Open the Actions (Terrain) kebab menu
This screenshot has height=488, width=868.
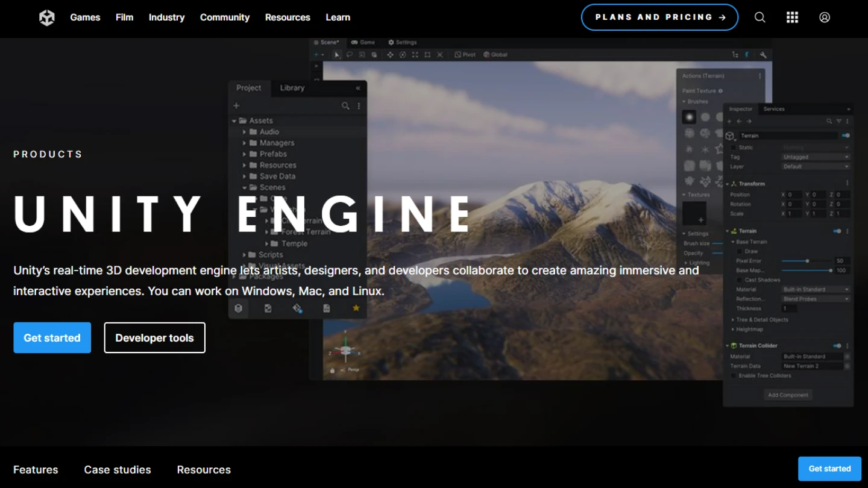click(x=759, y=76)
